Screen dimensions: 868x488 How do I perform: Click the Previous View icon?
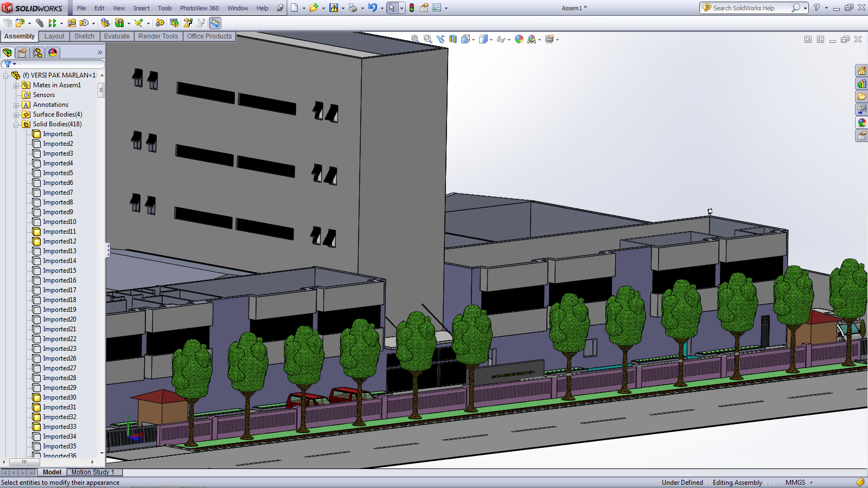(440, 39)
